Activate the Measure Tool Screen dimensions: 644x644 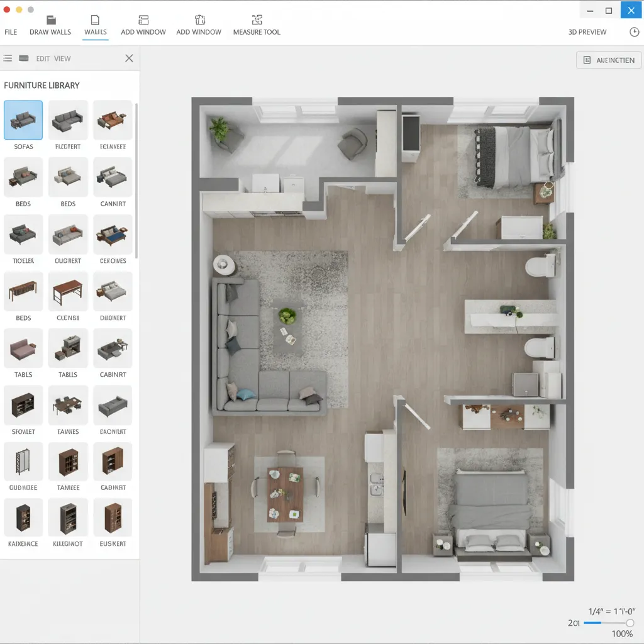click(x=256, y=24)
